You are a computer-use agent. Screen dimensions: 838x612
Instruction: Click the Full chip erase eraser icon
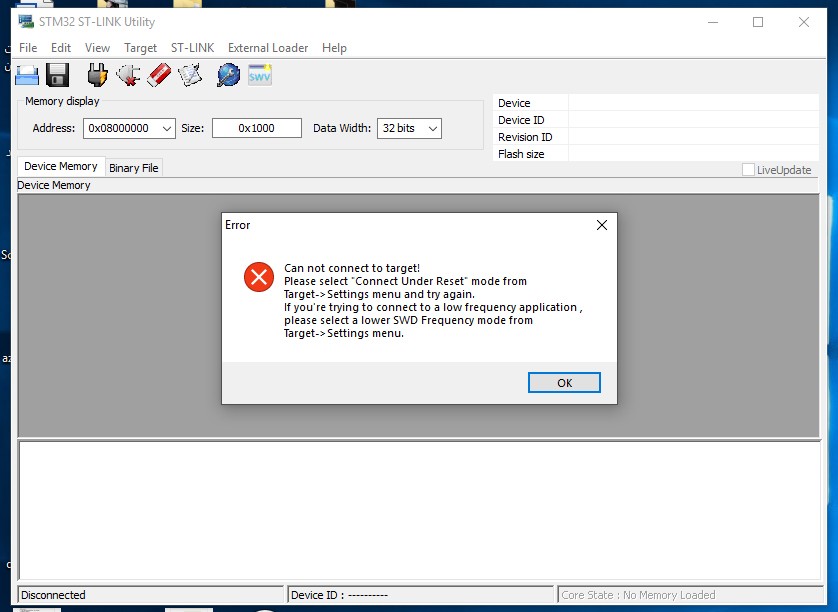pos(159,75)
